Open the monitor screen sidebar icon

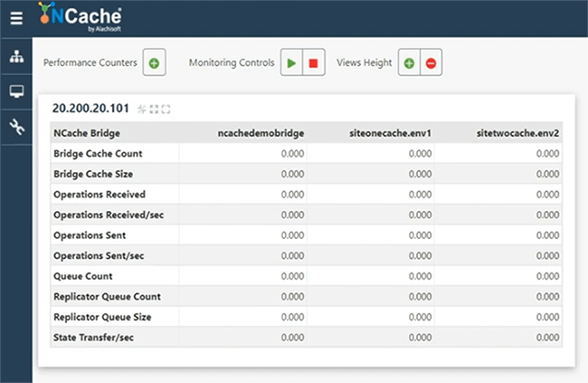coord(16,91)
